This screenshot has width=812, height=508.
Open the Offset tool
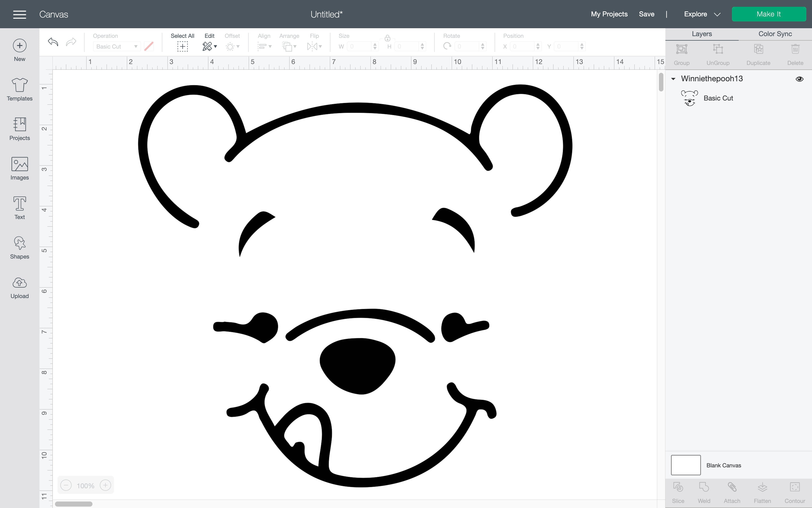[x=232, y=46]
